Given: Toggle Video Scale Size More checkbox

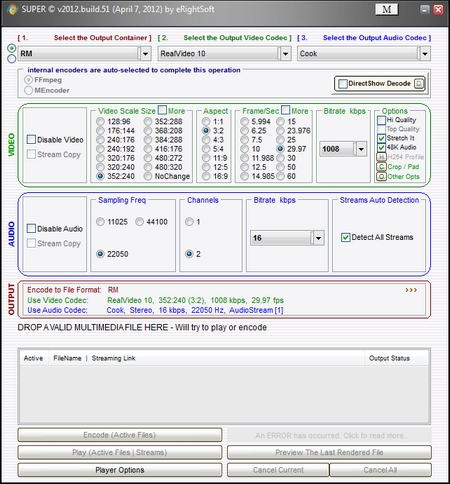Looking at the screenshot, I should coord(162,110).
